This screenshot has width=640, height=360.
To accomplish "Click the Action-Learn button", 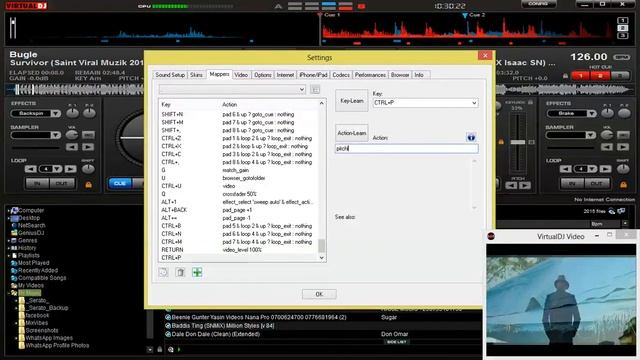I will coord(351,133).
